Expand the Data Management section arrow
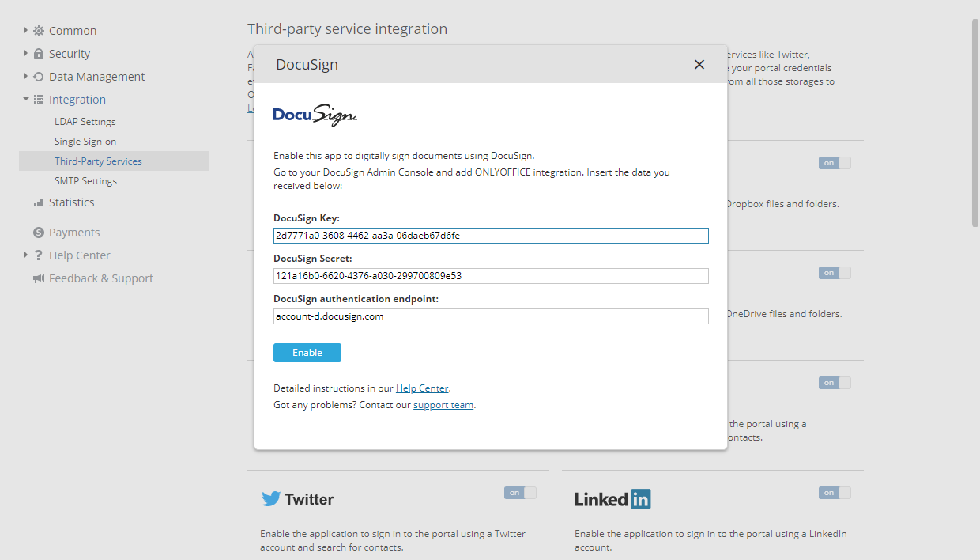 26,77
